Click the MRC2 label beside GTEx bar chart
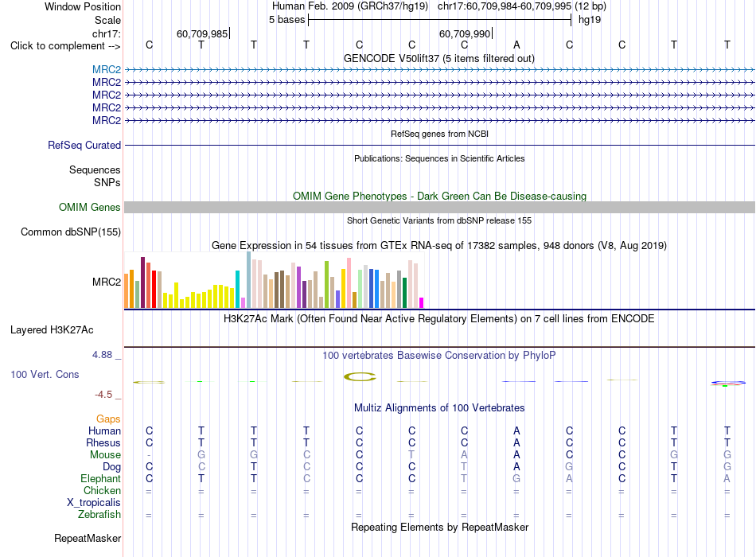Screen dimensions: 756x557 click(x=107, y=282)
